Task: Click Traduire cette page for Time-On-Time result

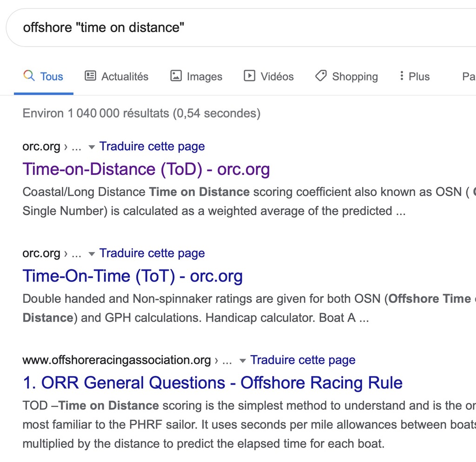Action: pyautogui.click(x=152, y=253)
